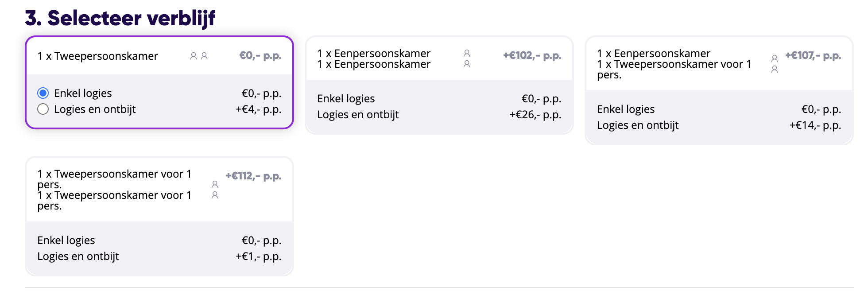Click the bottom person icon on the +€107 card
The image size is (868, 295).
(x=774, y=69)
